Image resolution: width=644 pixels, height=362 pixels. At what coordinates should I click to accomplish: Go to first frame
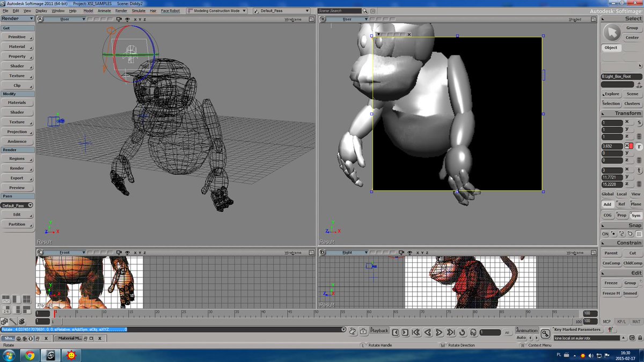pos(416,333)
